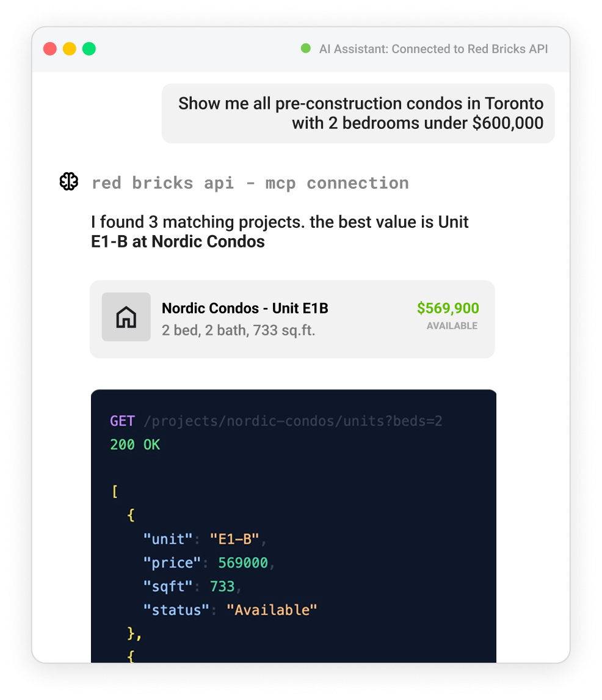
Task: Click the green maximize window button
Action: 89,49
